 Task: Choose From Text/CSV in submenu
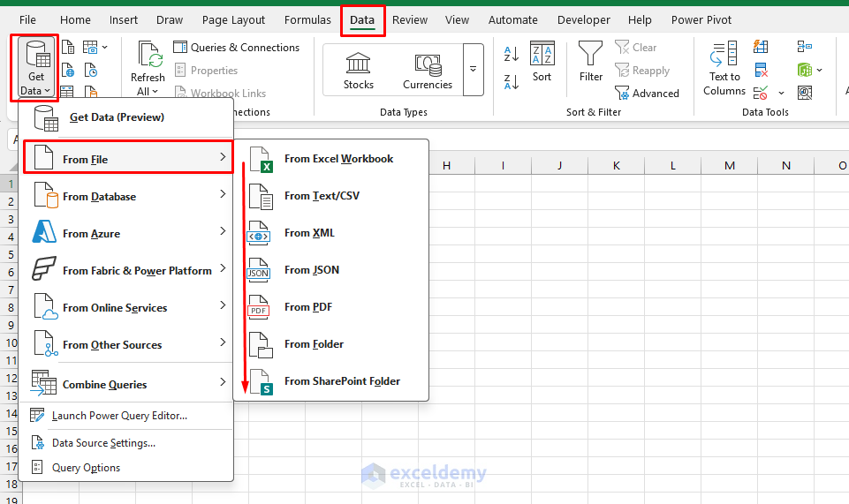tap(330, 196)
